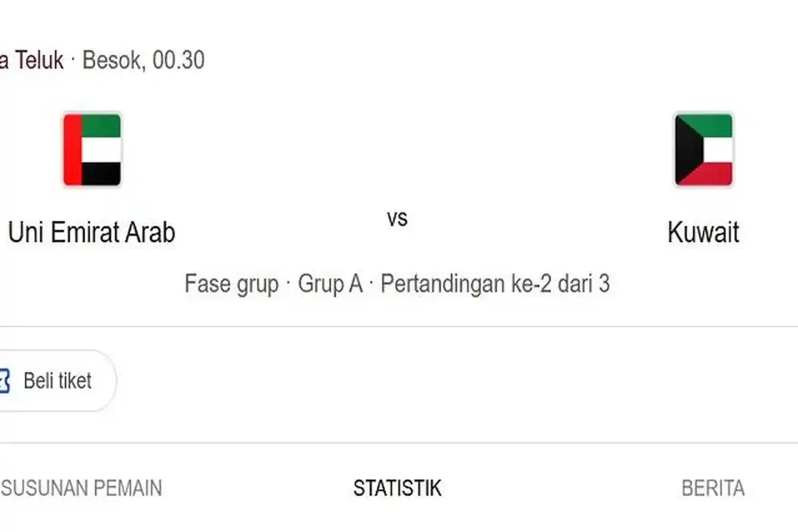The width and height of the screenshot is (798, 532).
Task: Click the Uni Emirat Arab flag icon
Action: 92,150
